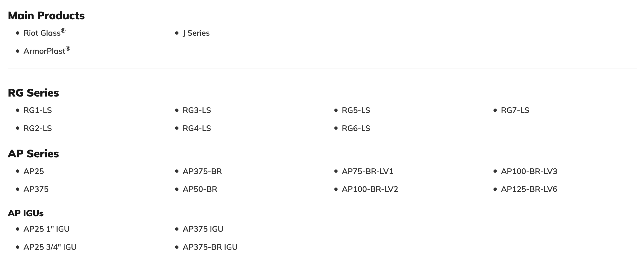
Task: Open the RG4-LS link
Action: click(x=197, y=128)
